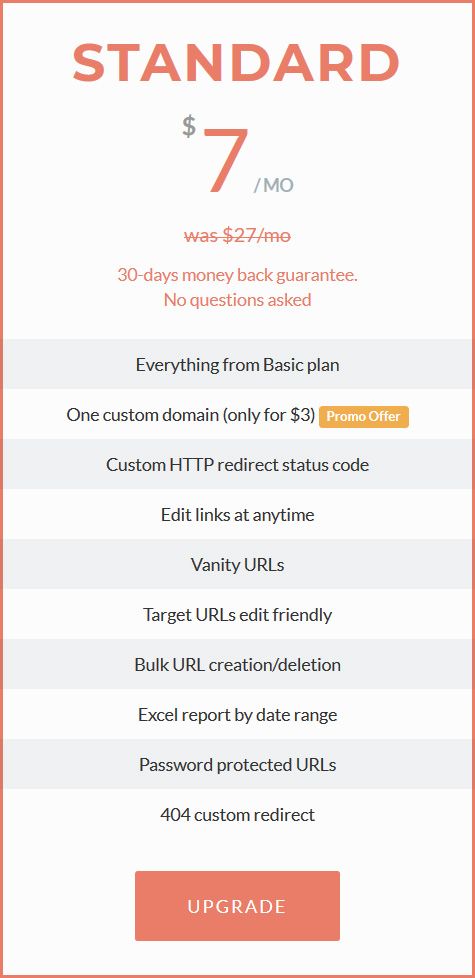Click the salmon border of pricing card
Image resolution: width=475 pixels, height=978 pixels.
1,489
